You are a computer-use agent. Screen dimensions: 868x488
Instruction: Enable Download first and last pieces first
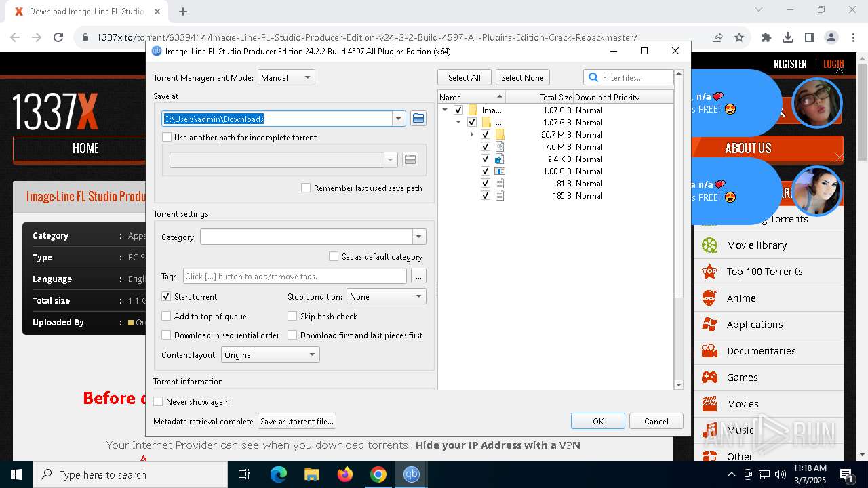click(292, 335)
